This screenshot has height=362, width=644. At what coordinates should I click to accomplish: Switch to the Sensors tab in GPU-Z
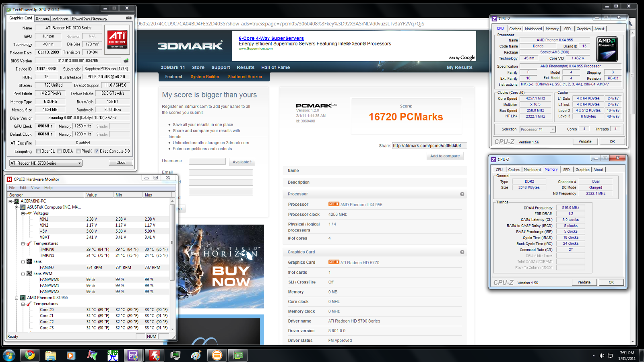(42, 19)
